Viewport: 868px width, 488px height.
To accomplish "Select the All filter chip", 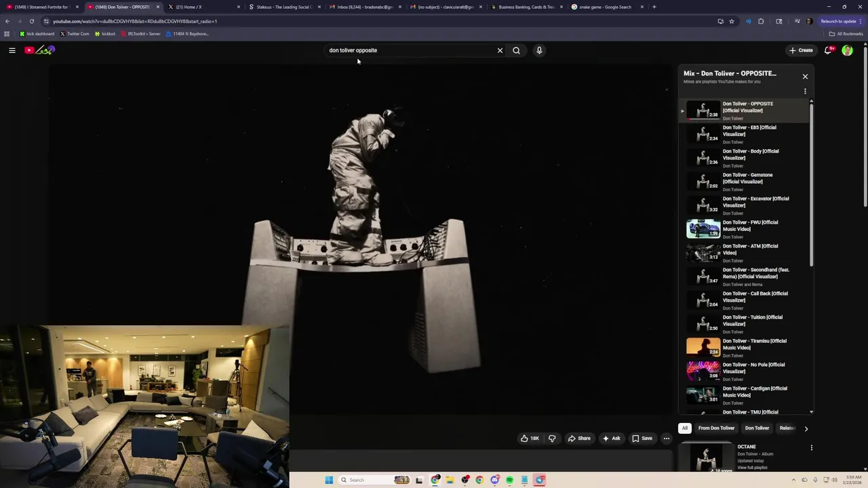I will pyautogui.click(x=685, y=428).
